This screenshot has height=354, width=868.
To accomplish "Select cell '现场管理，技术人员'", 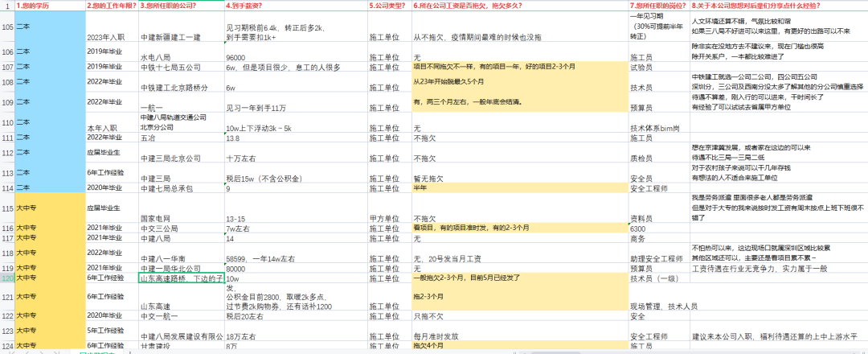I will [659, 298].
